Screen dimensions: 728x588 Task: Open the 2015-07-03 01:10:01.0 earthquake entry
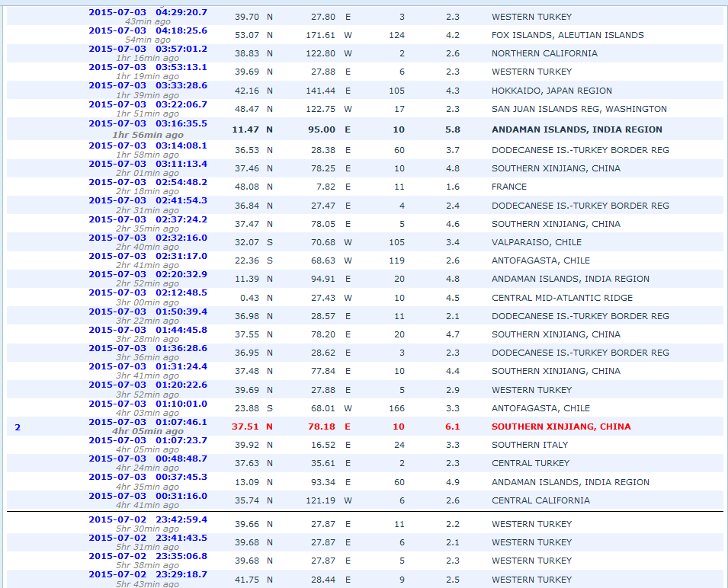click(x=148, y=404)
